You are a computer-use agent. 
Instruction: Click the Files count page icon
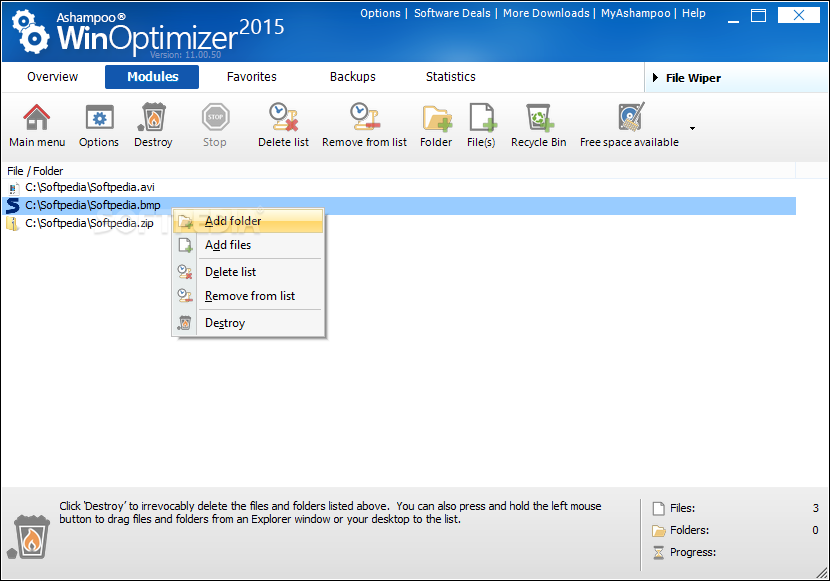[x=658, y=509]
